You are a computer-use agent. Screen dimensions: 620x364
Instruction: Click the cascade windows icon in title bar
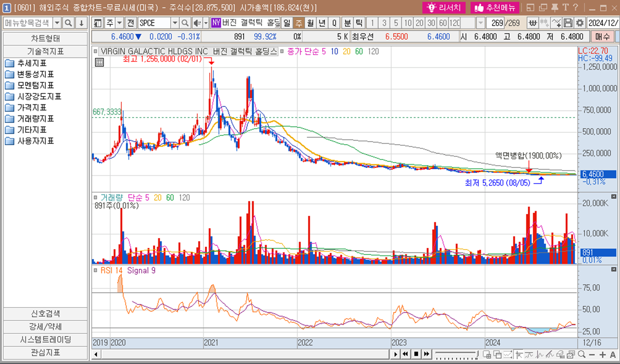point(543,8)
